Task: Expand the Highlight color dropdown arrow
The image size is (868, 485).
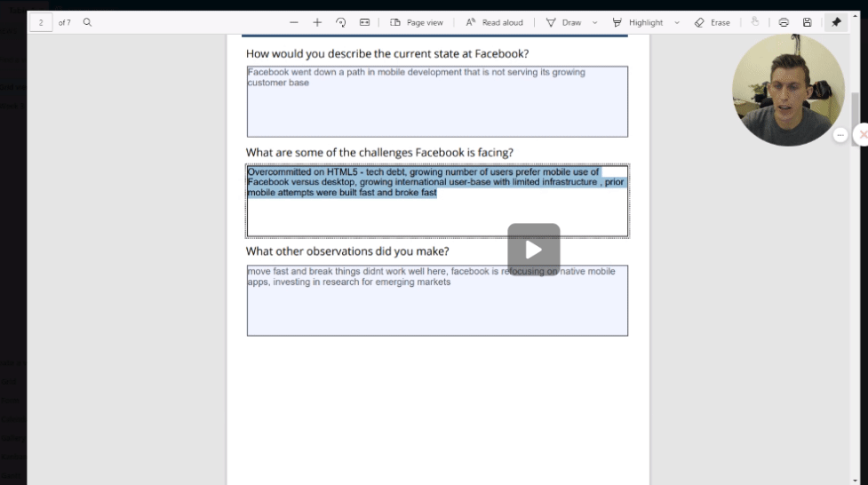Action: 677,23
